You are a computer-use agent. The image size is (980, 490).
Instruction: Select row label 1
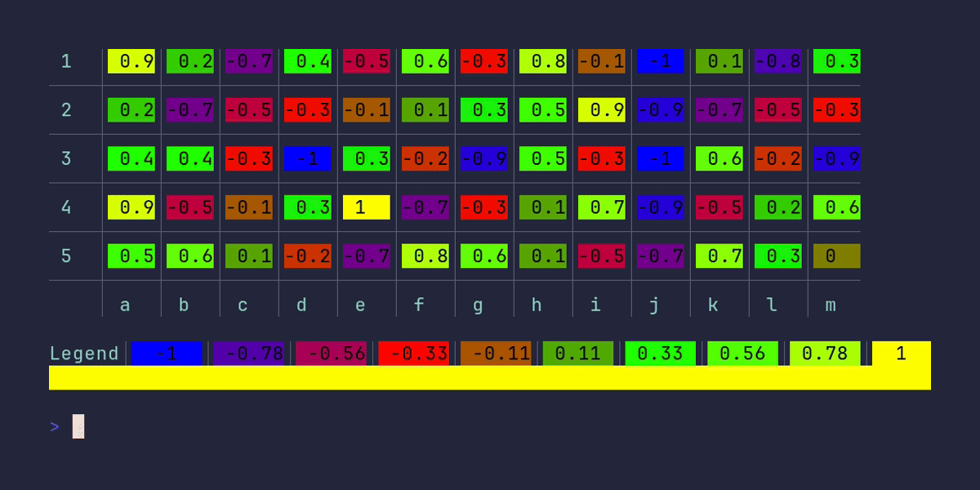(66, 60)
